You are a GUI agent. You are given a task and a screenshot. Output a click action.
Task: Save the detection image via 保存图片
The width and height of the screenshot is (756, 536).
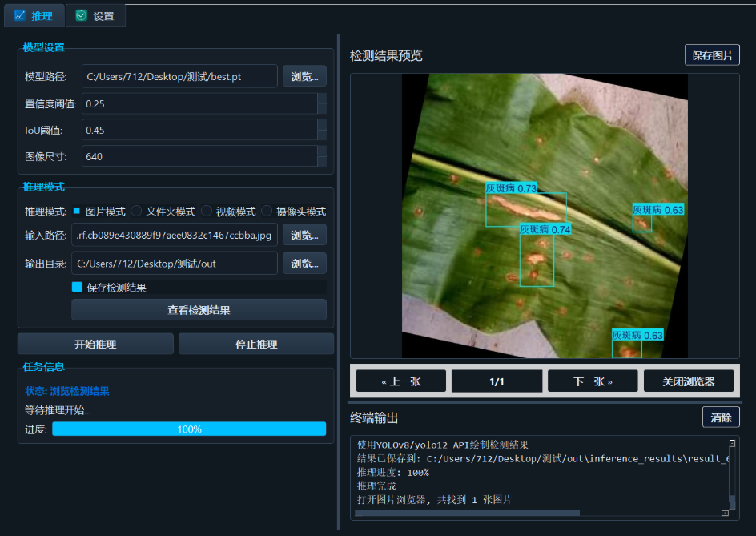(x=712, y=54)
